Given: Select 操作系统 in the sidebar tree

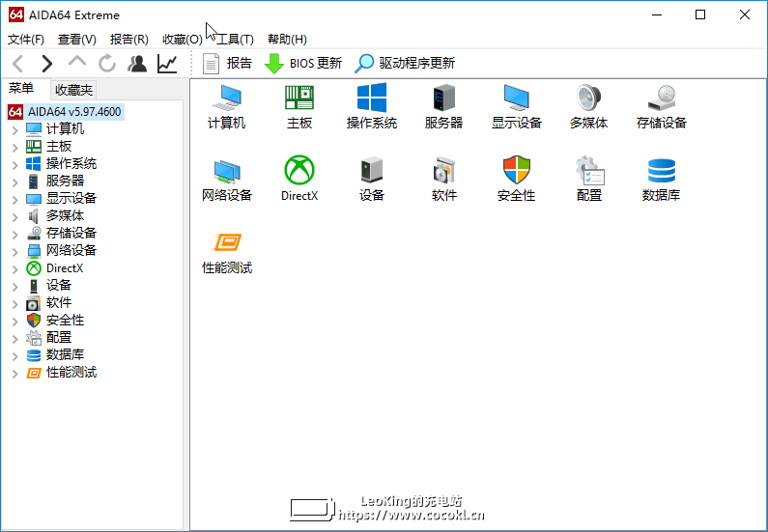Looking at the screenshot, I should pos(71,163).
